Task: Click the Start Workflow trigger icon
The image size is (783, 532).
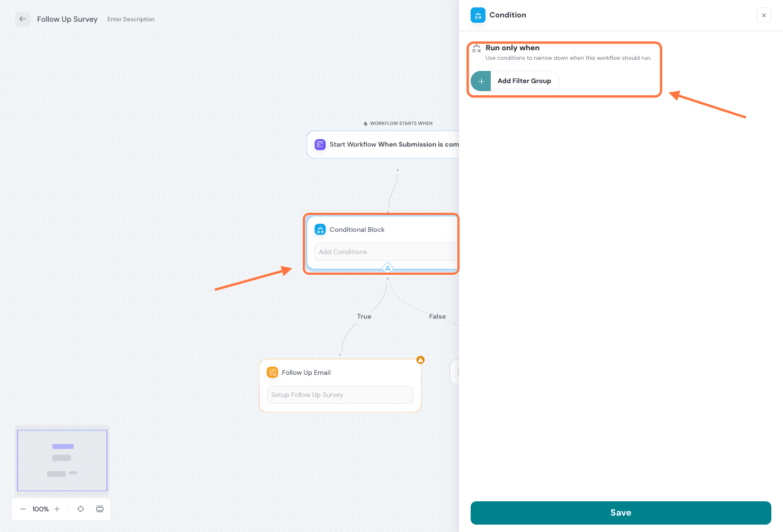Action: coord(320,145)
